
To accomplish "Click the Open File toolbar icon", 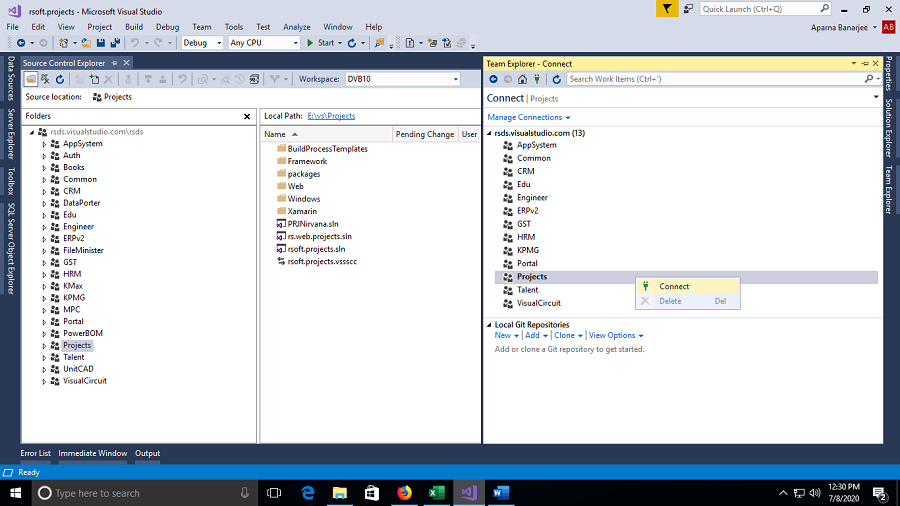I will (86, 43).
